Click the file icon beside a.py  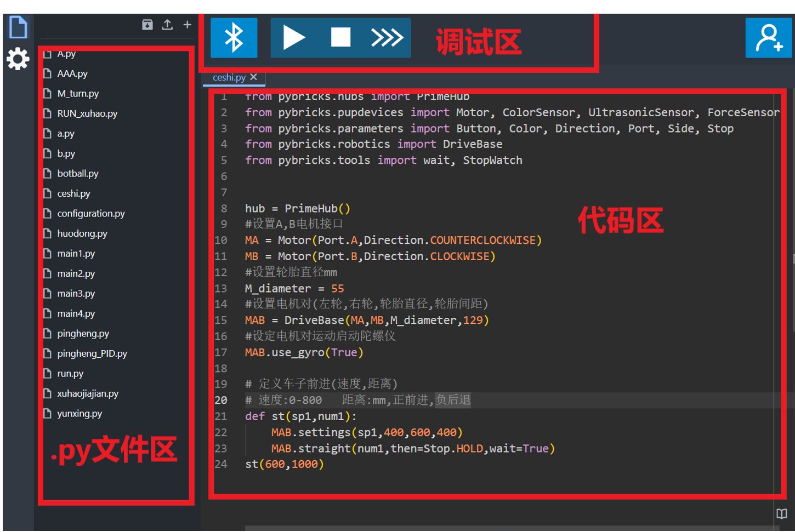click(x=48, y=134)
